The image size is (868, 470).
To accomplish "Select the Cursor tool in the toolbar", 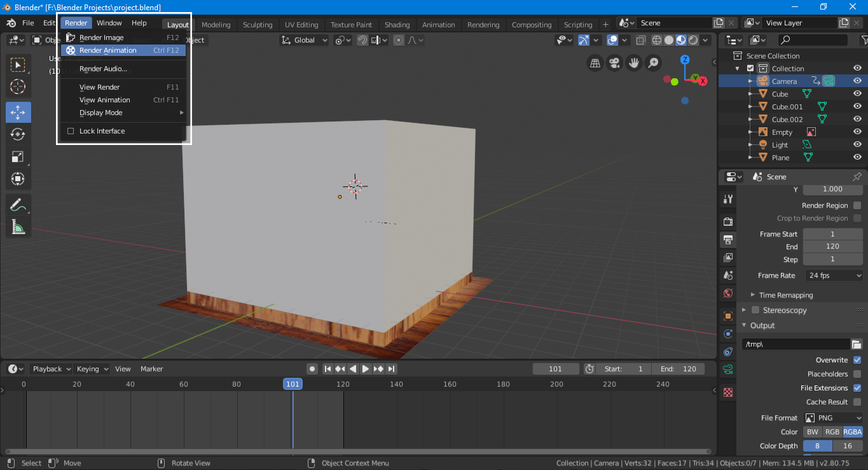I will pyautogui.click(x=18, y=87).
